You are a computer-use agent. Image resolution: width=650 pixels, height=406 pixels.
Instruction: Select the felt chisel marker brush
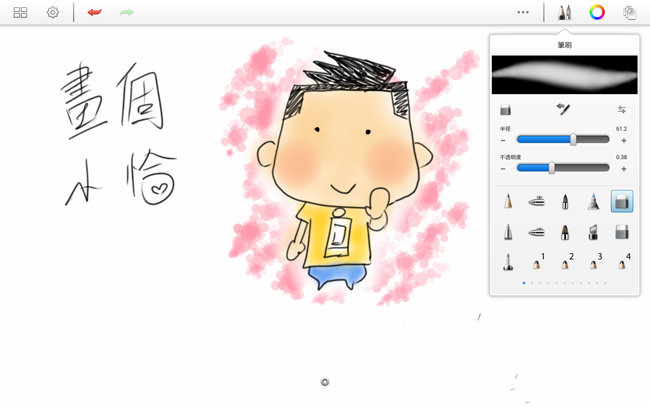point(593,232)
